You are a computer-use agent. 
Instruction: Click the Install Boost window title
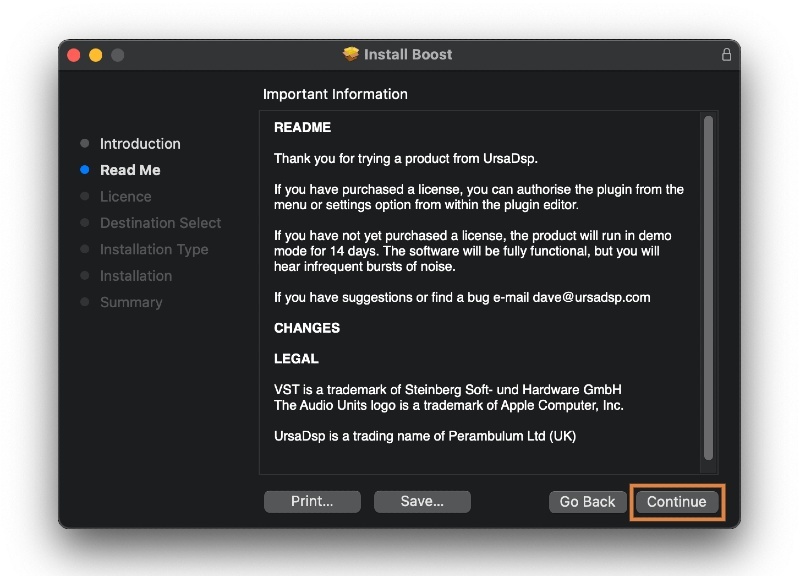408,54
